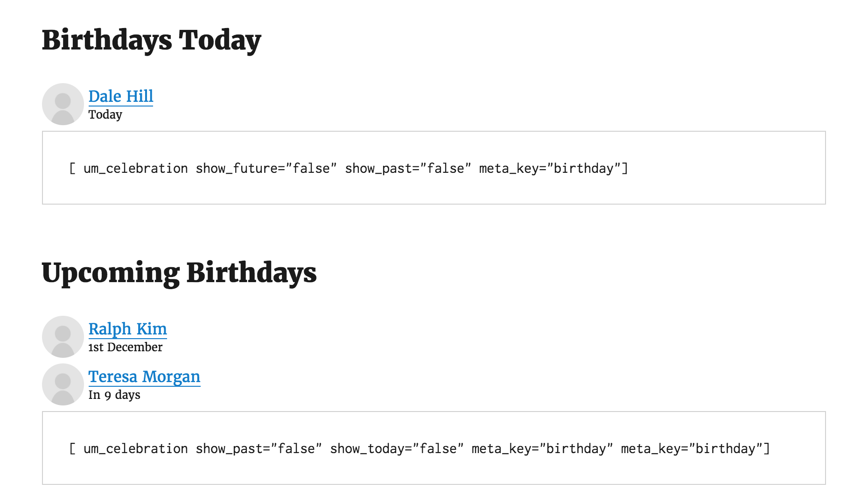Screen dimensions: 868x497
Task: Visit the Teresa Morgan profile link
Action: [x=144, y=376]
